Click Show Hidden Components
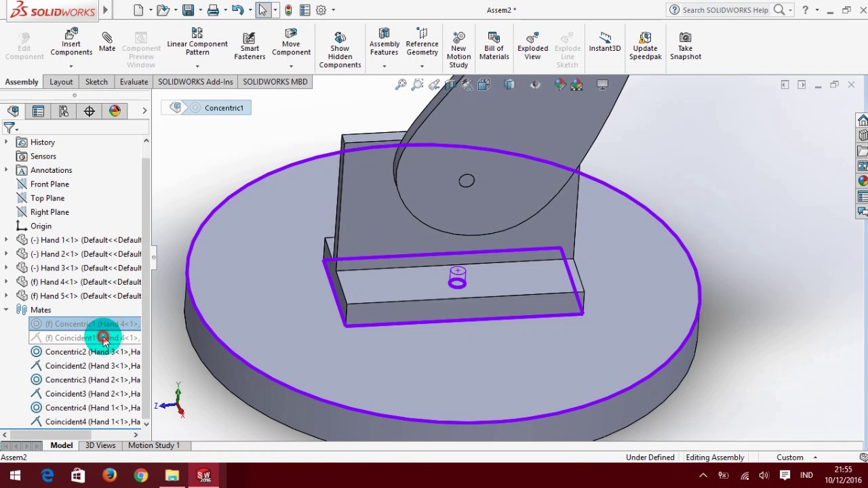The height and width of the screenshot is (488, 868). point(340,49)
